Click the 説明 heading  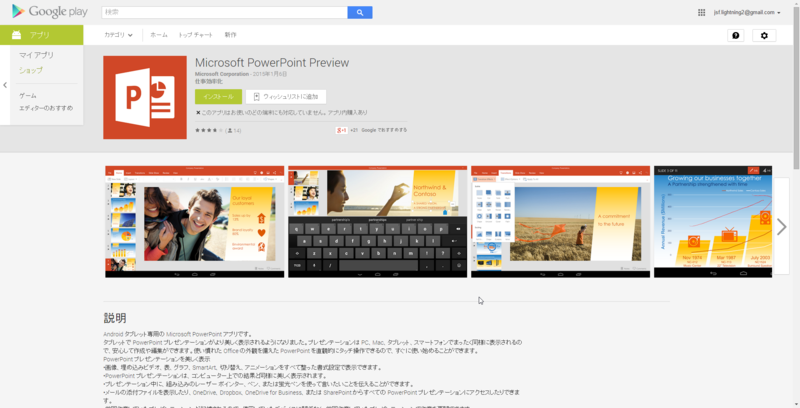click(x=115, y=318)
